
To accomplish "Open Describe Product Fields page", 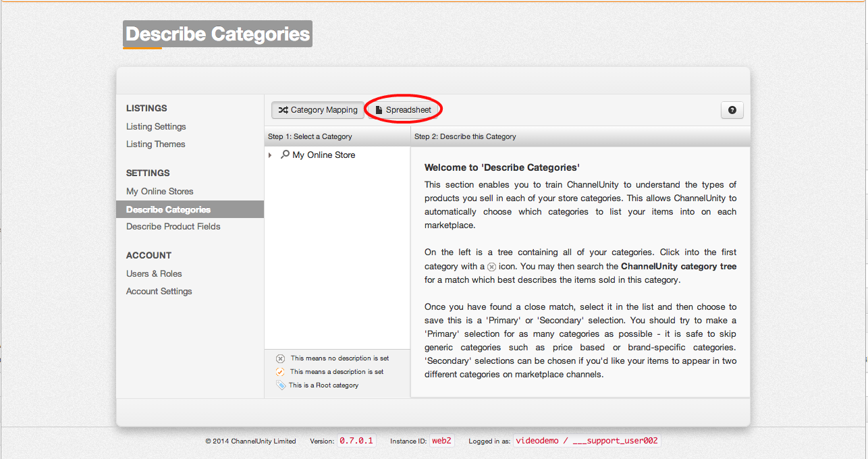I will [x=173, y=226].
